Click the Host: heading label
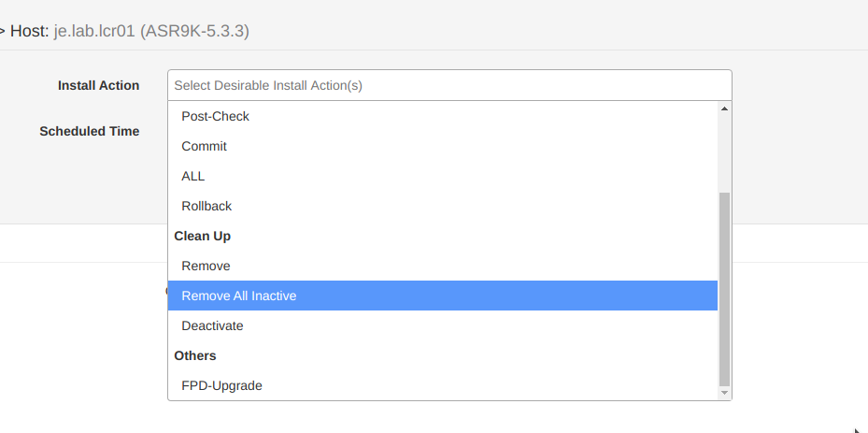The width and height of the screenshot is (868, 433). pyautogui.click(x=28, y=31)
